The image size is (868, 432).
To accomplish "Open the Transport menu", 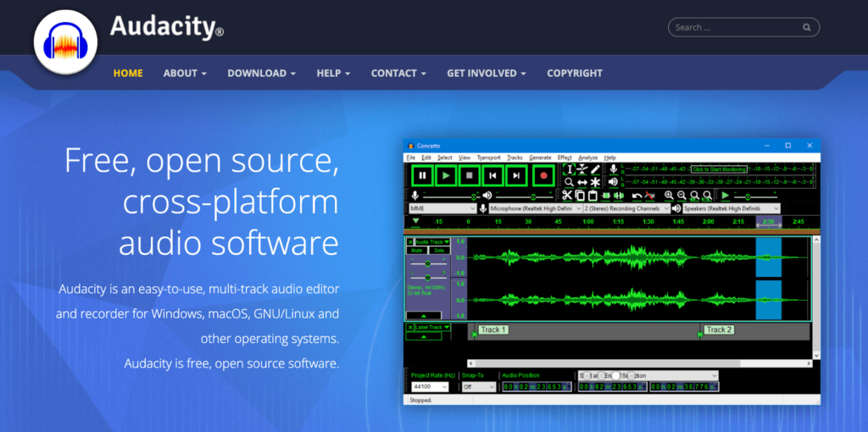I will point(489,158).
